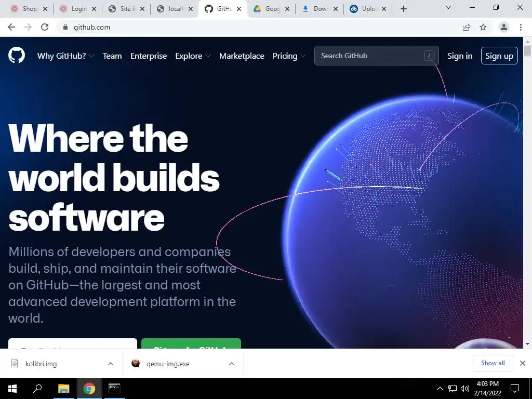Viewport: 532px width, 399px height.
Task: Open the share page icon in the address bar
Action: pyautogui.click(x=467, y=27)
